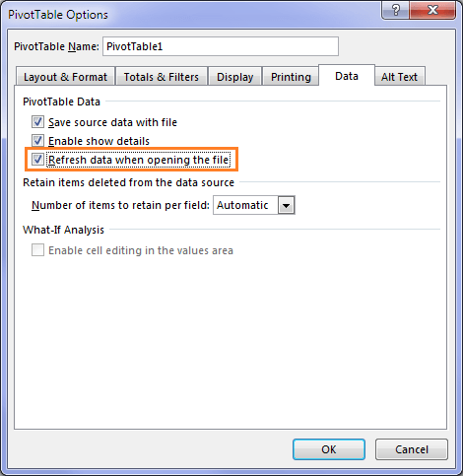Viewport: 463px width, 476px height.
Task: Open the items to retain dropdown arrow
Action: point(286,205)
